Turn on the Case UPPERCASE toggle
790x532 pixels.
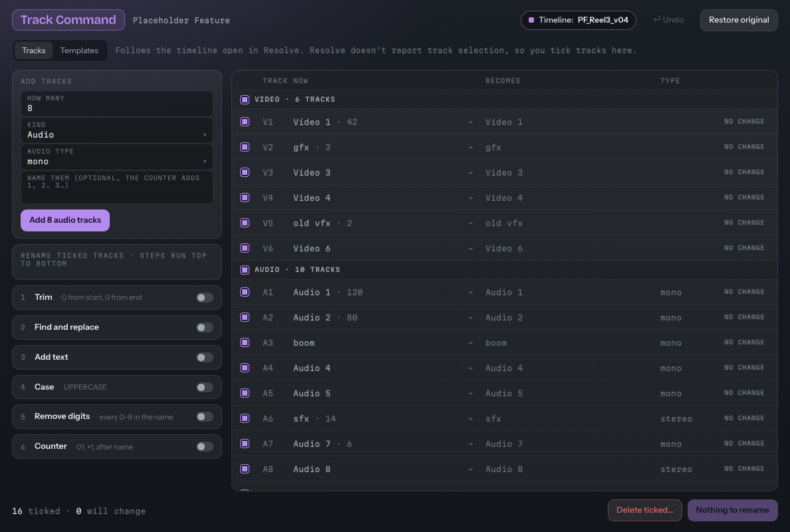coord(205,388)
